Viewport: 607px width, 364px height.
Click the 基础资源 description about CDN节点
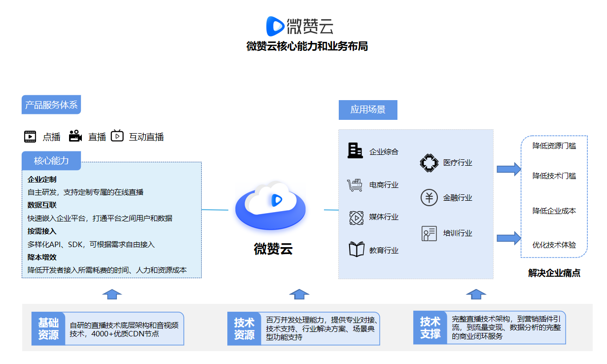point(124,329)
